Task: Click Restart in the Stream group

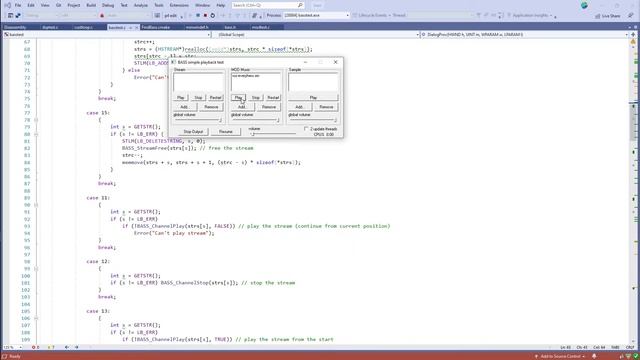Action: click(x=216, y=98)
